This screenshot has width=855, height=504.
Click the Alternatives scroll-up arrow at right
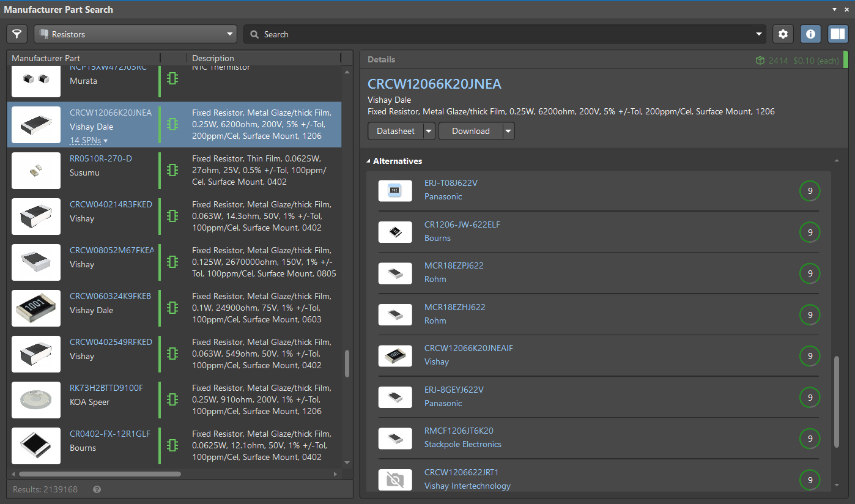click(837, 161)
